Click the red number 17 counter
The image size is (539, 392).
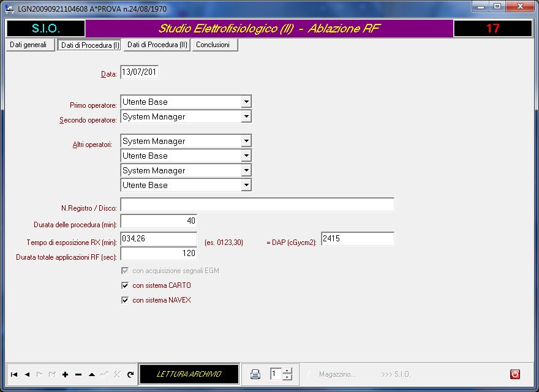point(492,28)
